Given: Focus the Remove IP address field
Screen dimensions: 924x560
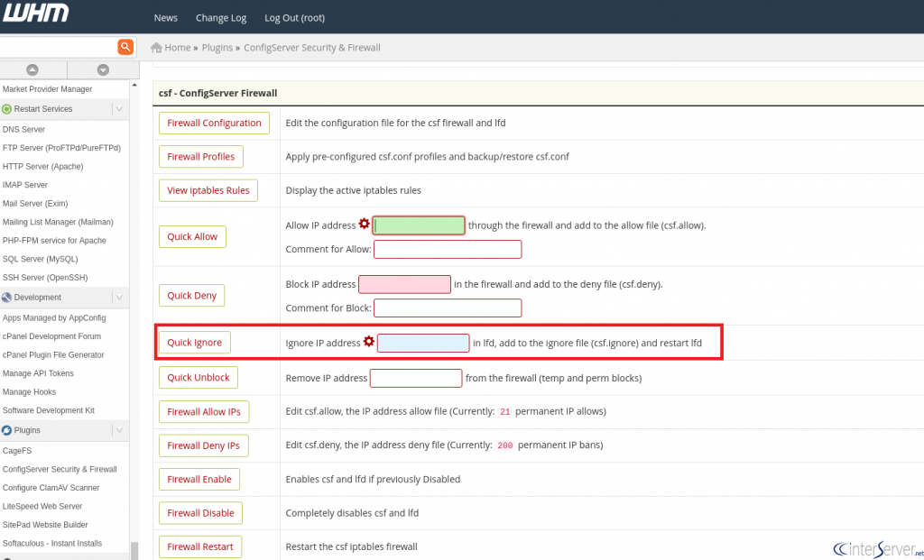Looking at the screenshot, I should coord(416,378).
